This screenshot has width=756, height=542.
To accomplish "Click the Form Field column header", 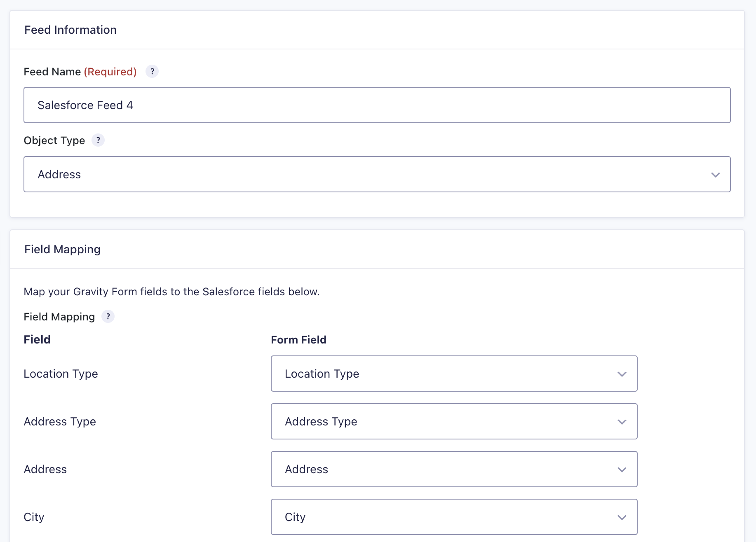I will (x=298, y=339).
